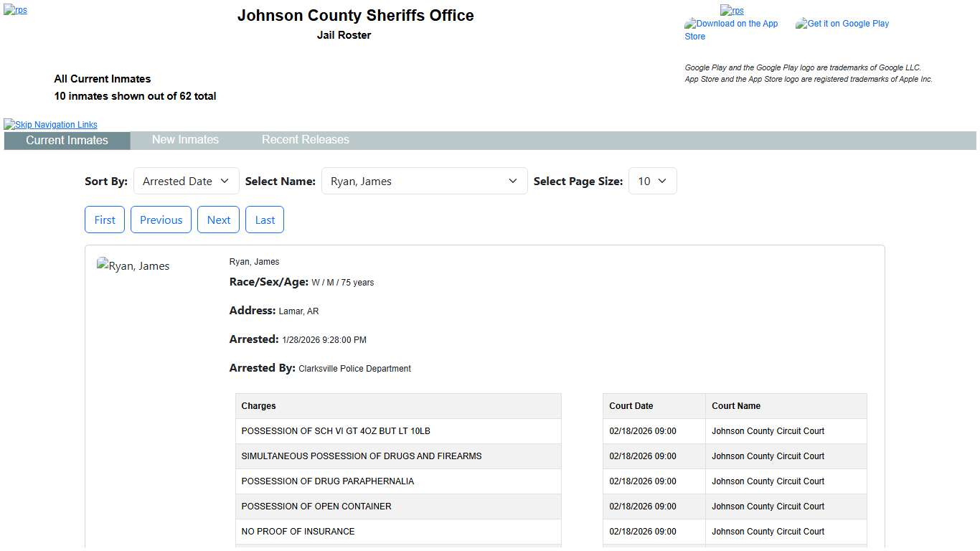Expand the Select Page Size dropdown
The width and height of the screenshot is (980, 551).
point(652,182)
